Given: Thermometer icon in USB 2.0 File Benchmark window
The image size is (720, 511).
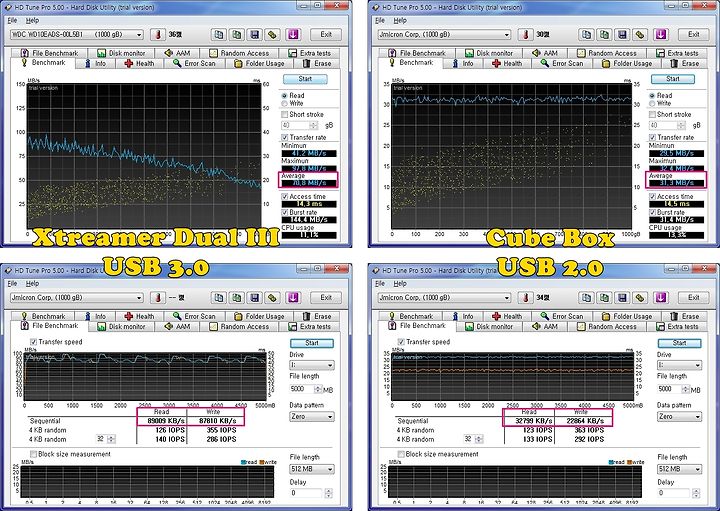Looking at the screenshot, I should click(x=526, y=298).
